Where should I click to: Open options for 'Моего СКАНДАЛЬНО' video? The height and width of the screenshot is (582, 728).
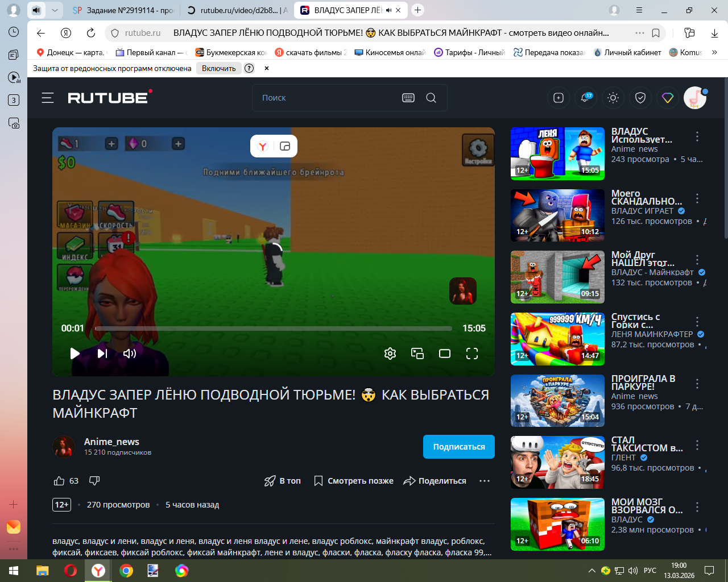coord(697,198)
